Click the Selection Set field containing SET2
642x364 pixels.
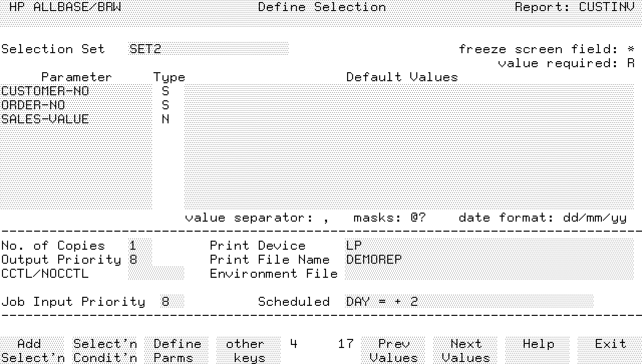[x=208, y=49]
